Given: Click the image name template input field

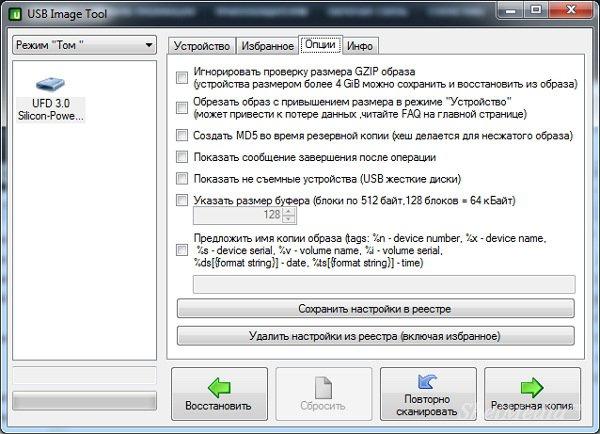Looking at the screenshot, I should point(384,285).
